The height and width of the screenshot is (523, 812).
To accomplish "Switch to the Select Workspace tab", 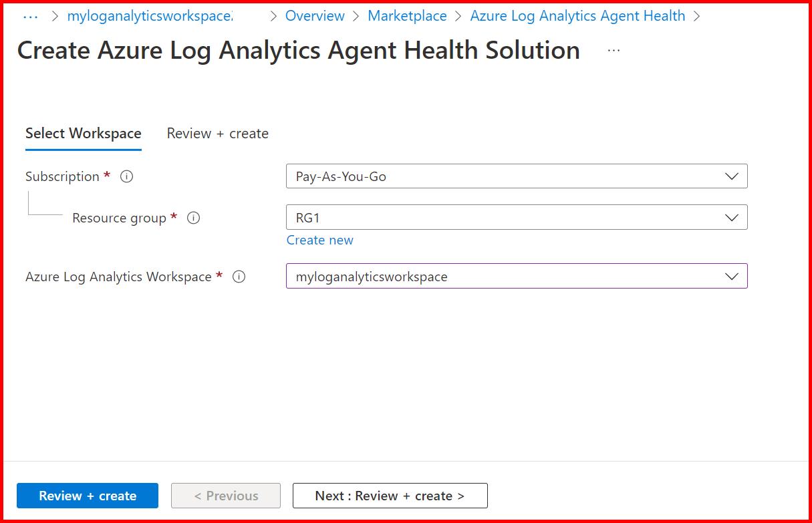I will (x=84, y=134).
